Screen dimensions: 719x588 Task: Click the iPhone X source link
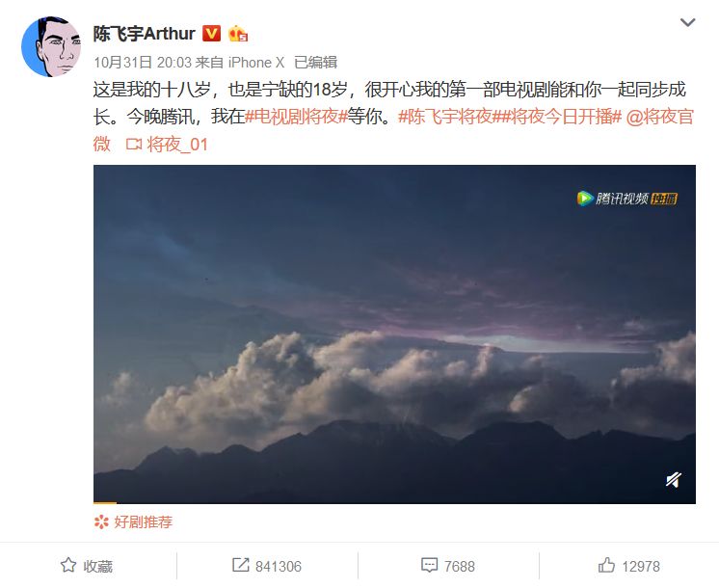[x=256, y=63]
